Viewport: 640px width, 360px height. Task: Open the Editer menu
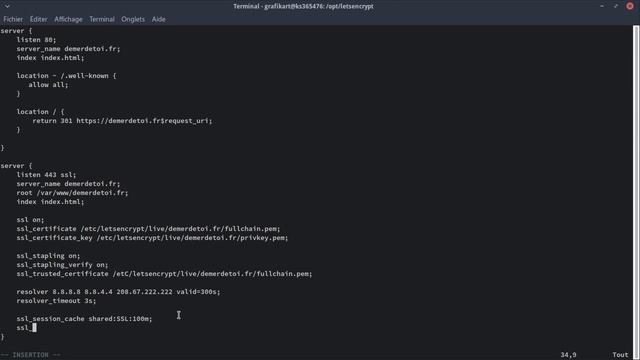(x=38, y=19)
